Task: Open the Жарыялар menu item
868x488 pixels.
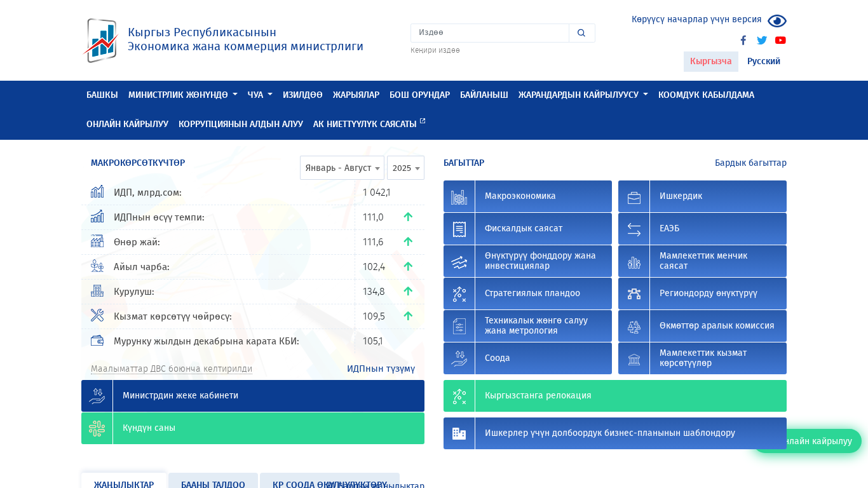Action: pyautogui.click(x=356, y=95)
